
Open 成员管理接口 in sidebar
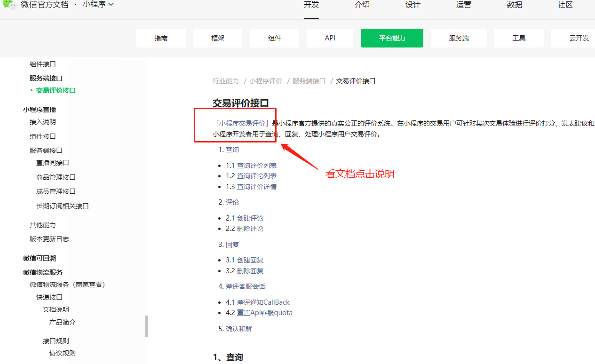56,191
